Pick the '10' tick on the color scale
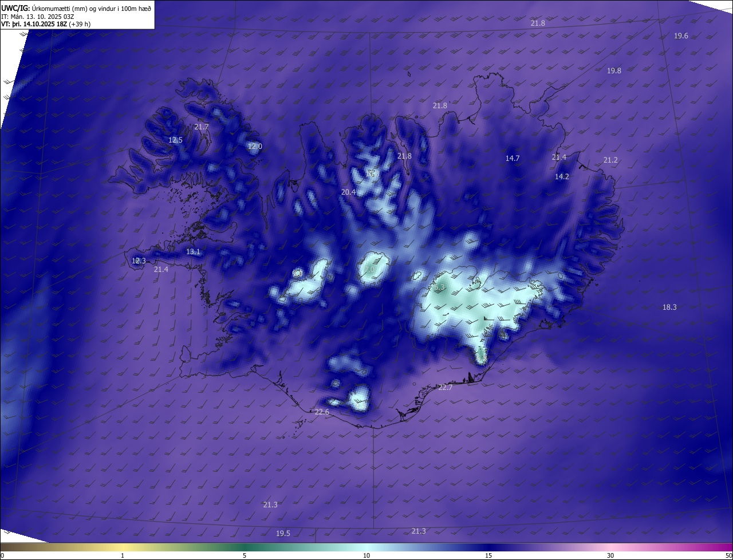The height and width of the screenshot is (560, 733). [x=366, y=555]
